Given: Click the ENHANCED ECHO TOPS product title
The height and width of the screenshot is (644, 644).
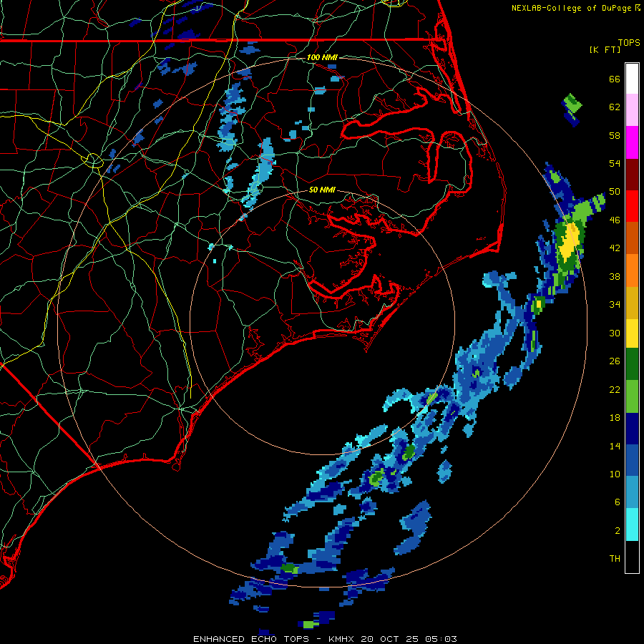Looking at the screenshot, I should (x=250, y=639).
